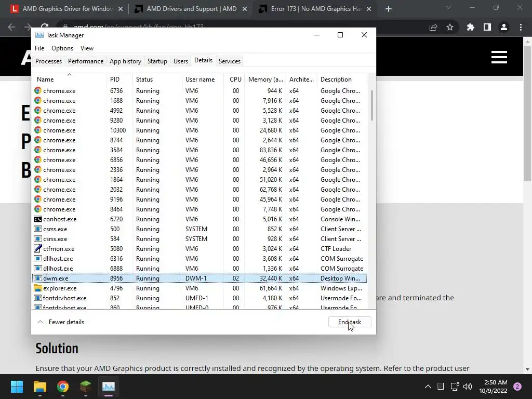The width and height of the screenshot is (532, 399).
Task: Open Chrome from the taskbar
Action: tap(63, 387)
